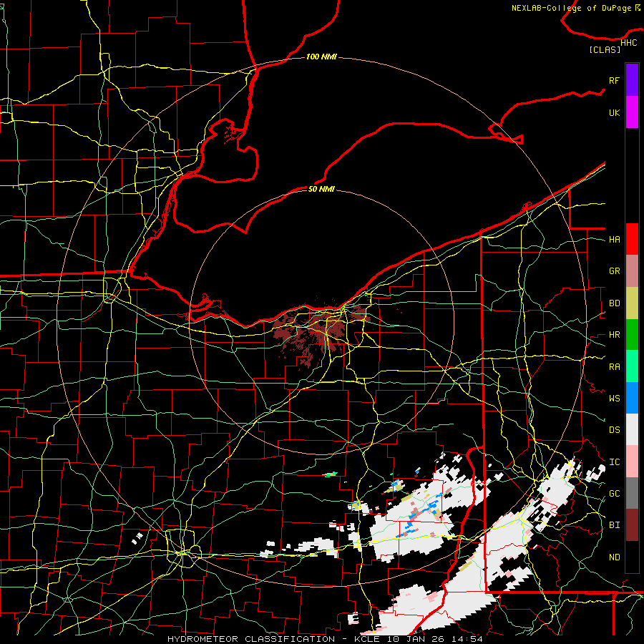This screenshot has height=644, width=644.
Task: Click the red HA legend color swatch
Action: (632, 239)
